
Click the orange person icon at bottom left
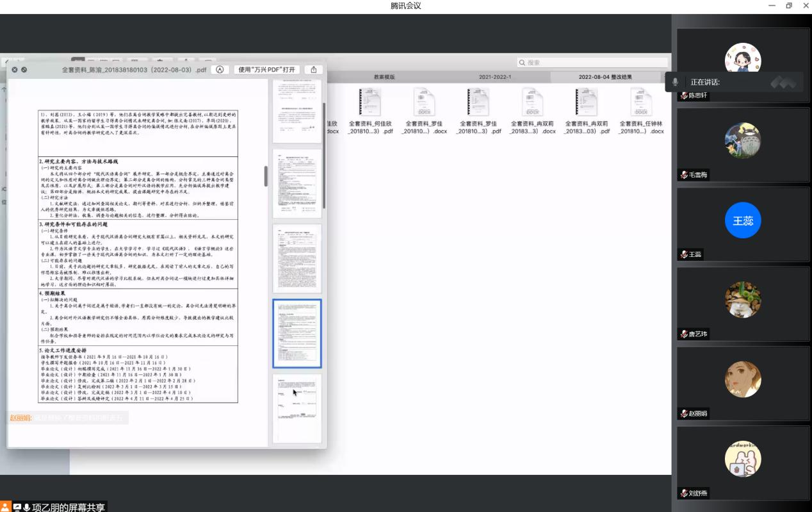(x=6, y=506)
